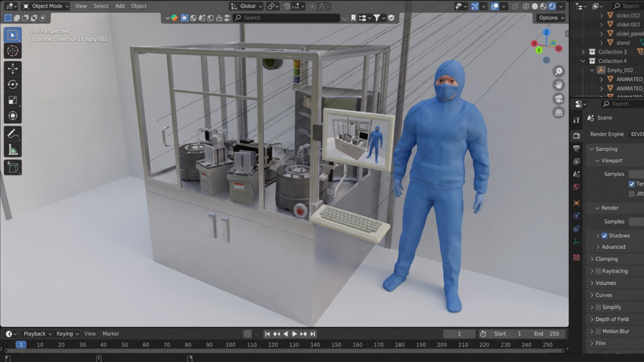Open the Tool properties tab
Image resolution: width=644 pixels, height=362 pixels.
577,120
